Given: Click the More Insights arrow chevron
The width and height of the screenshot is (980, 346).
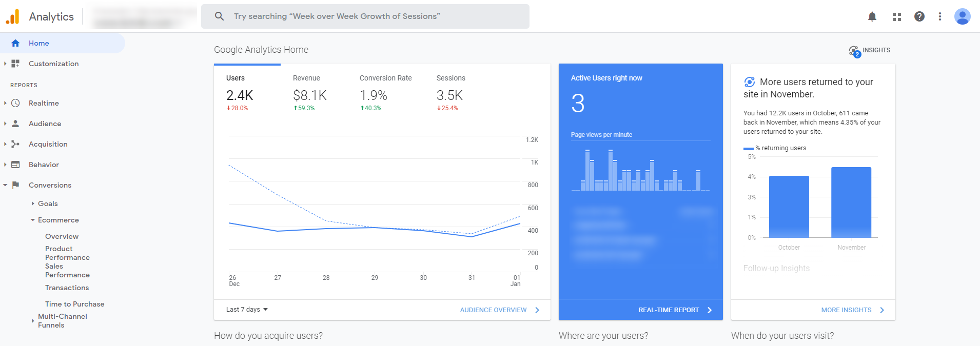Looking at the screenshot, I should click(882, 310).
